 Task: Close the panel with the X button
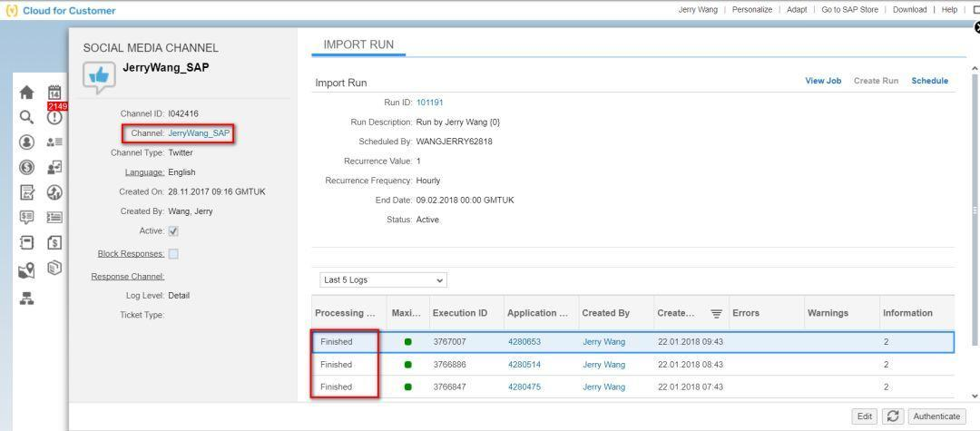[977, 27]
